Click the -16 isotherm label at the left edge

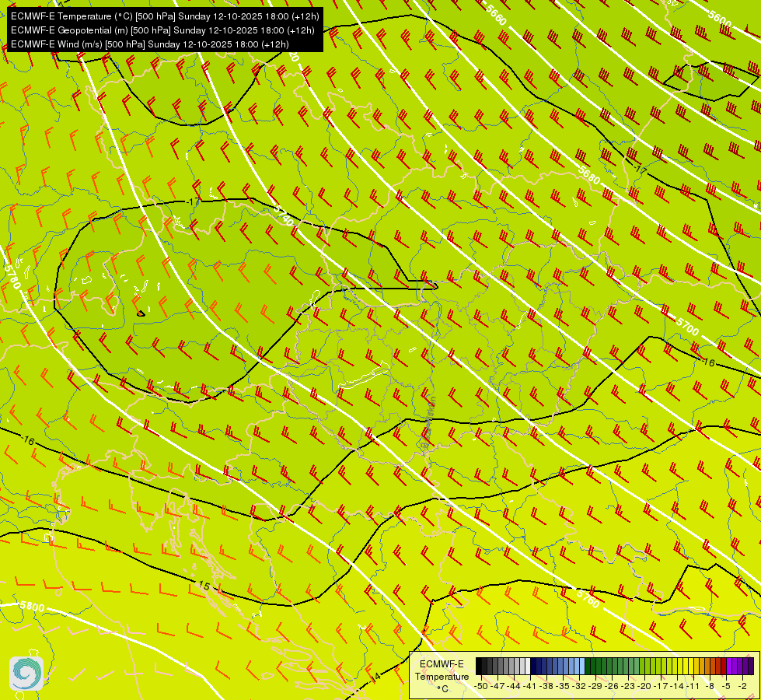point(28,440)
